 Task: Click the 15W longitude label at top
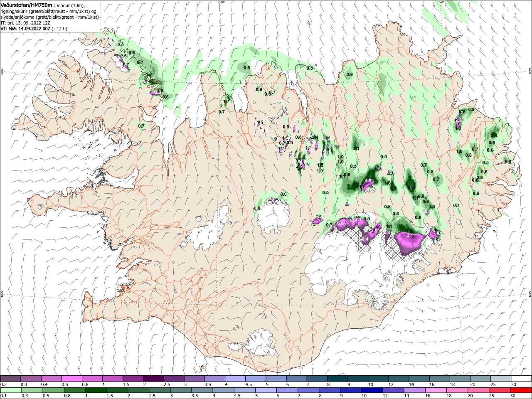441,2
